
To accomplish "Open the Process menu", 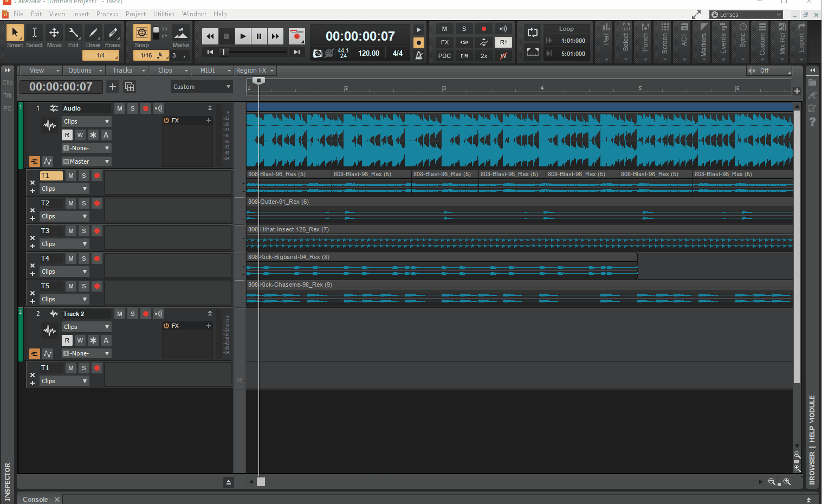I will (107, 14).
